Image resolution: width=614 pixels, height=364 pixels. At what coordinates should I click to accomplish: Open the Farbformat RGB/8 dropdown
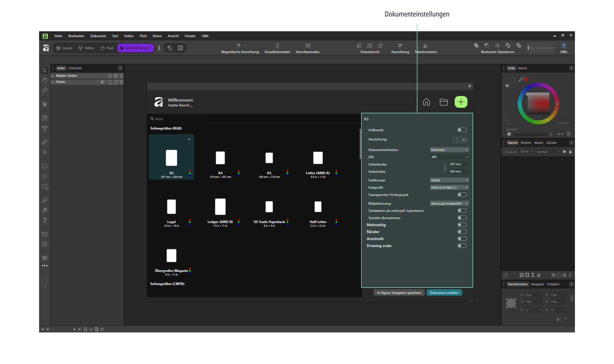[449, 180]
